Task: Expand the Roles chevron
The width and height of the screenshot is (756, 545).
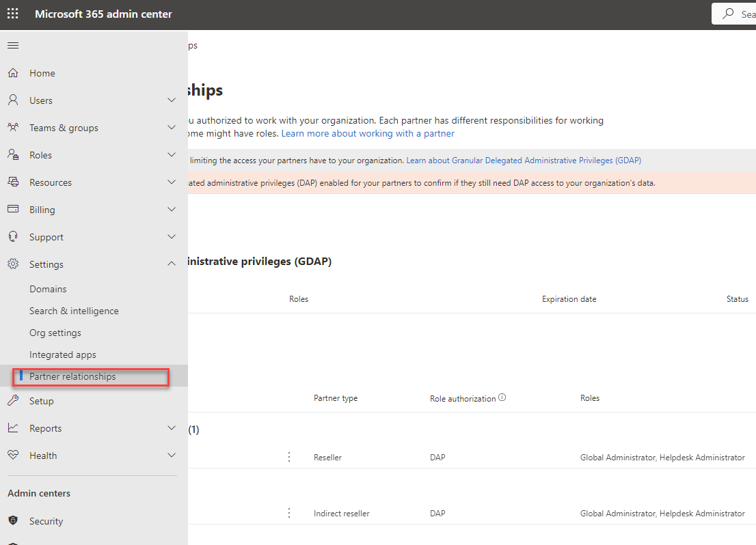Action: coord(171,154)
